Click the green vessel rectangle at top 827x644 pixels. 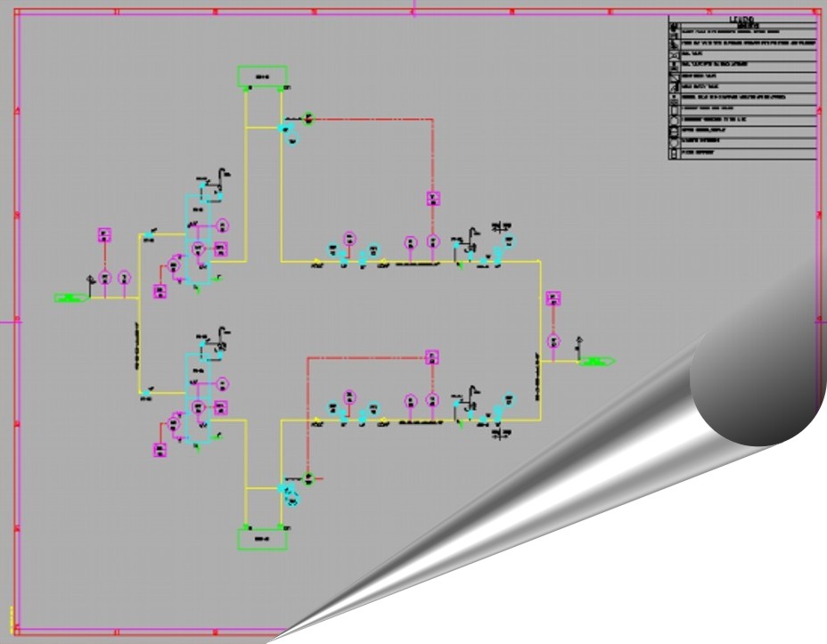click(262, 77)
